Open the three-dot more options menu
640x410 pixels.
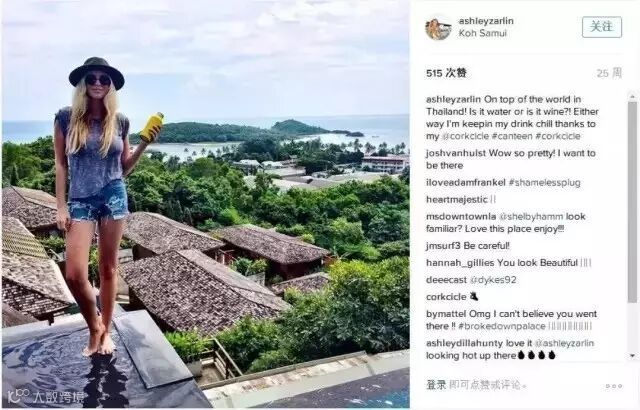[613, 386]
